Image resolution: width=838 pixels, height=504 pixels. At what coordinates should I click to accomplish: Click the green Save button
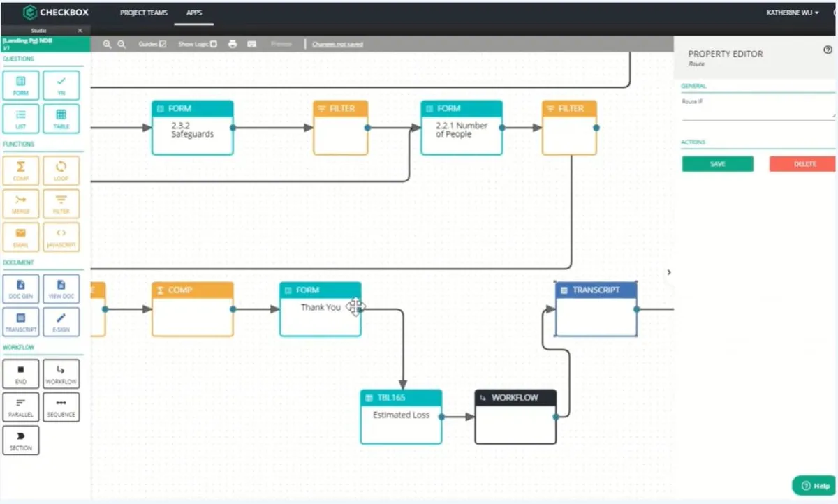click(x=718, y=164)
